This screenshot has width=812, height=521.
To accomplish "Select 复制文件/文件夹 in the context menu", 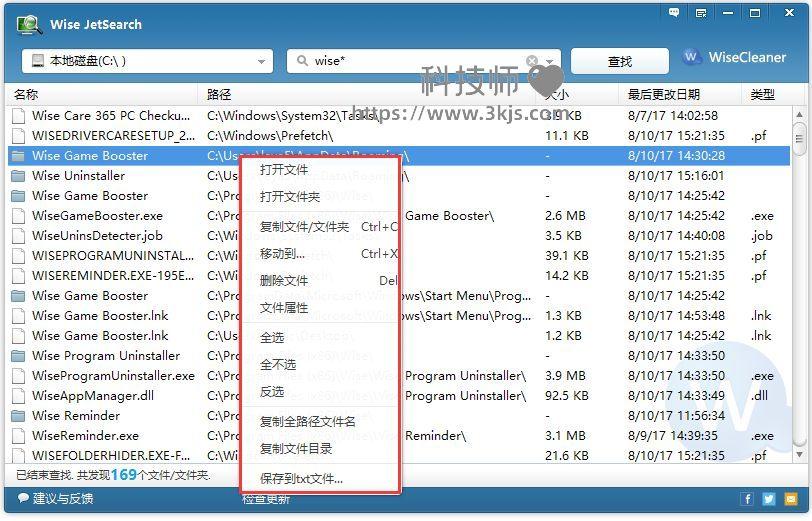I will click(x=321, y=227).
